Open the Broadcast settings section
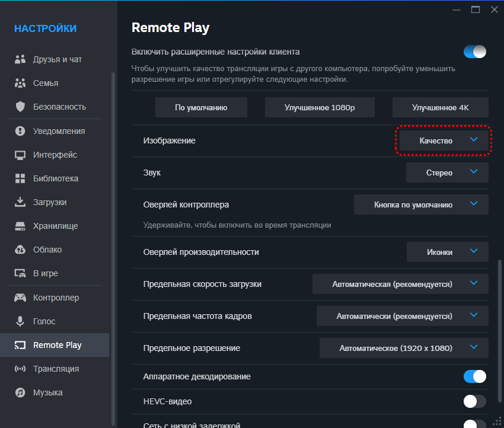The width and height of the screenshot is (504, 428). (56, 369)
